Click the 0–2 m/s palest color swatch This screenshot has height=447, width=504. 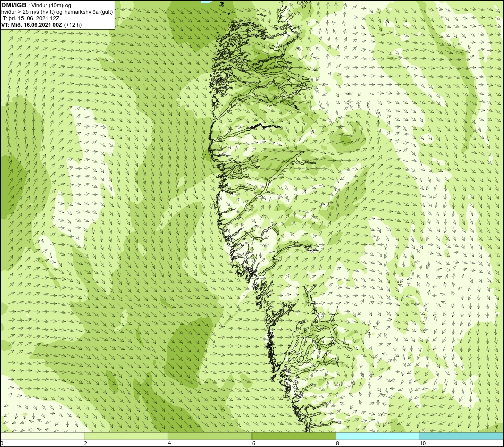pos(42,436)
